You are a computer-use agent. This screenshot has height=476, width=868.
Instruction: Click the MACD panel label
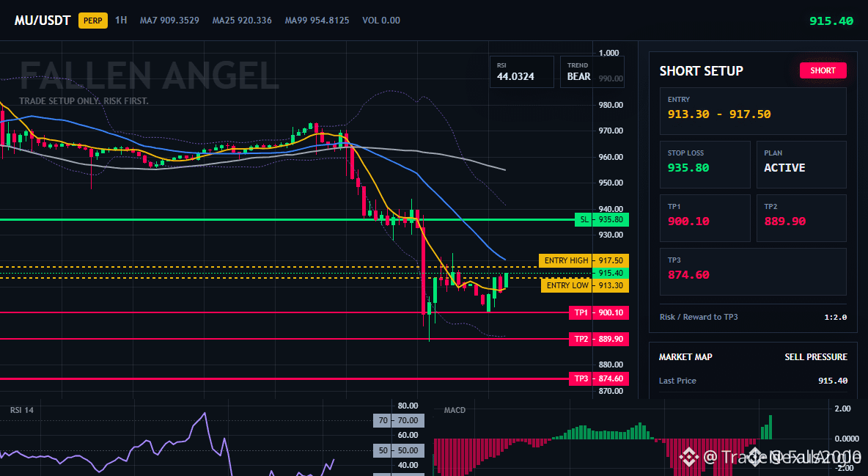click(x=455, y=410)
